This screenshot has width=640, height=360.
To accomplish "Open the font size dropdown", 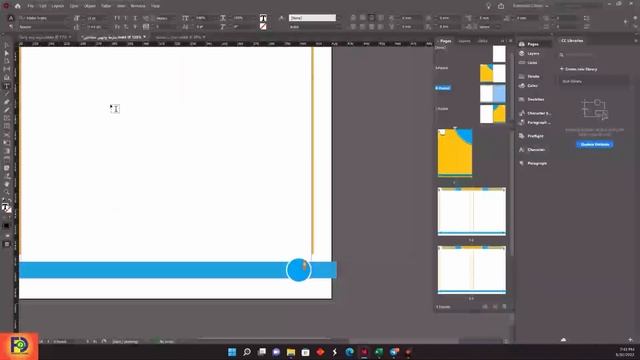I will pyautogui.click(x=98, y=18).
